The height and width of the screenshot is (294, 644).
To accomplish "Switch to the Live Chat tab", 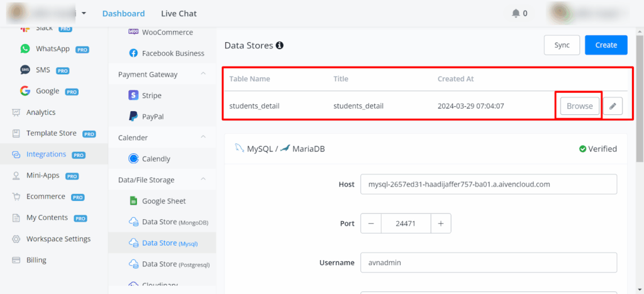I will (x=179, y=13).
